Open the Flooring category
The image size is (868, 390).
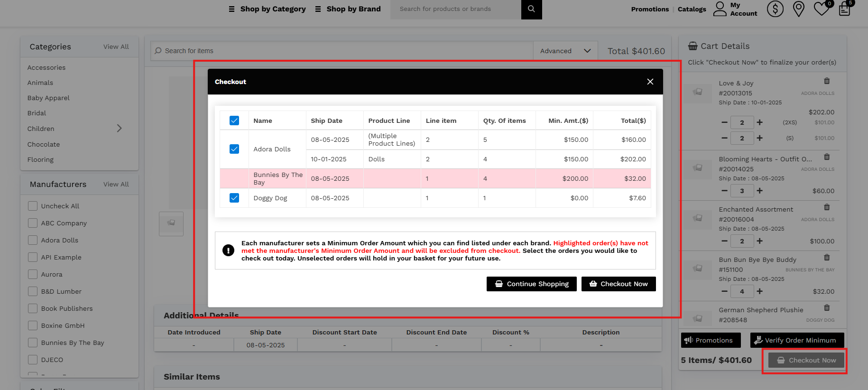coord(40,159)
